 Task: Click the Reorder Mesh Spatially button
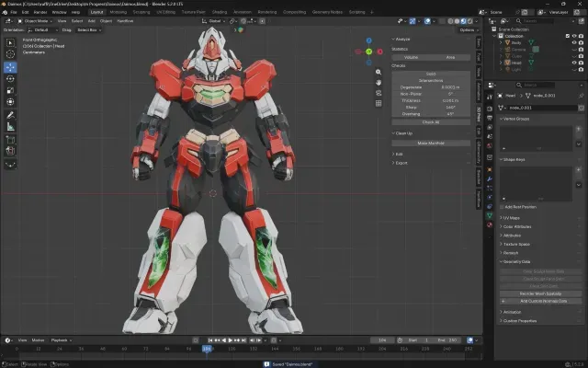(541, 293)
